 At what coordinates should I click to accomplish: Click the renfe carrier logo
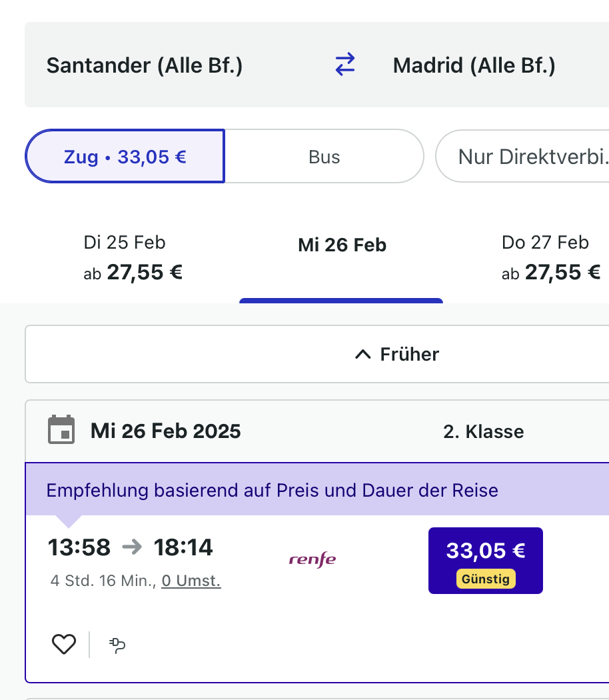tap(312, 559)
